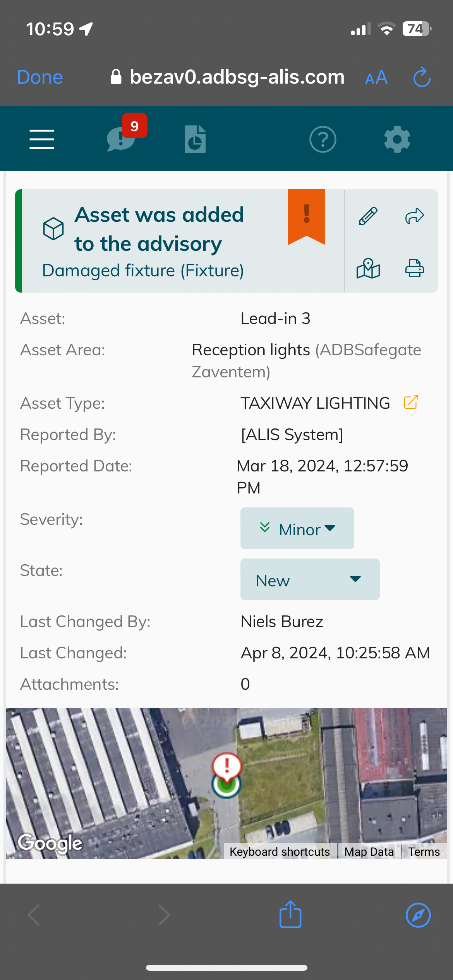This screenshot has height=980, width=453.
Task: Open the help question mark icon
Action: pyautogui.click(x=323, y=139)
